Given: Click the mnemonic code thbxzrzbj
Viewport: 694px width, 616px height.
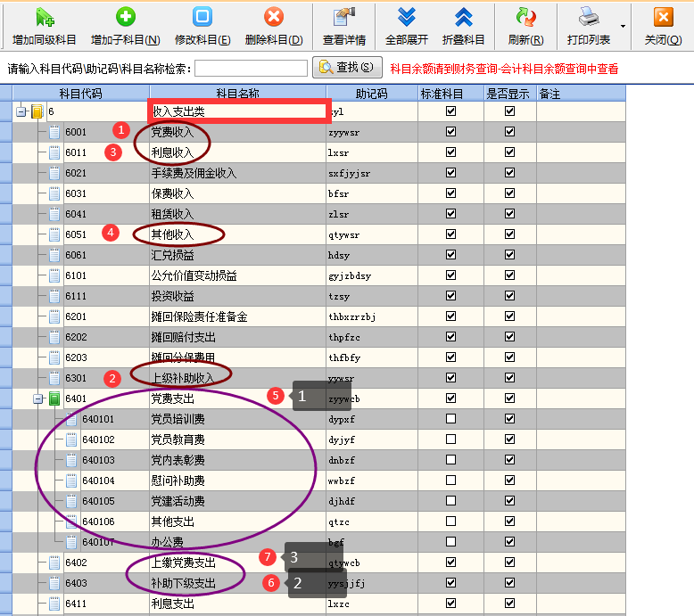Looking at the screenshot, I should click(x=351, y=316).
